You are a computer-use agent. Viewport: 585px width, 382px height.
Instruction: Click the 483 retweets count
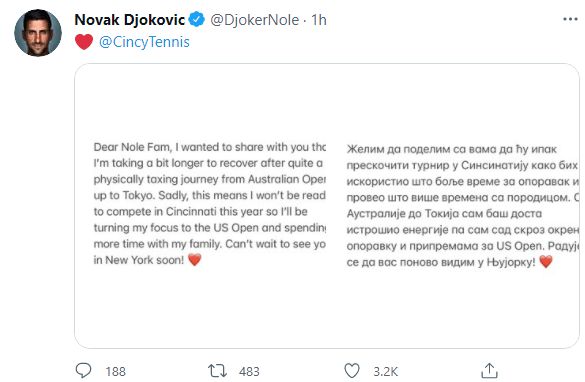(x=249, y=372)
